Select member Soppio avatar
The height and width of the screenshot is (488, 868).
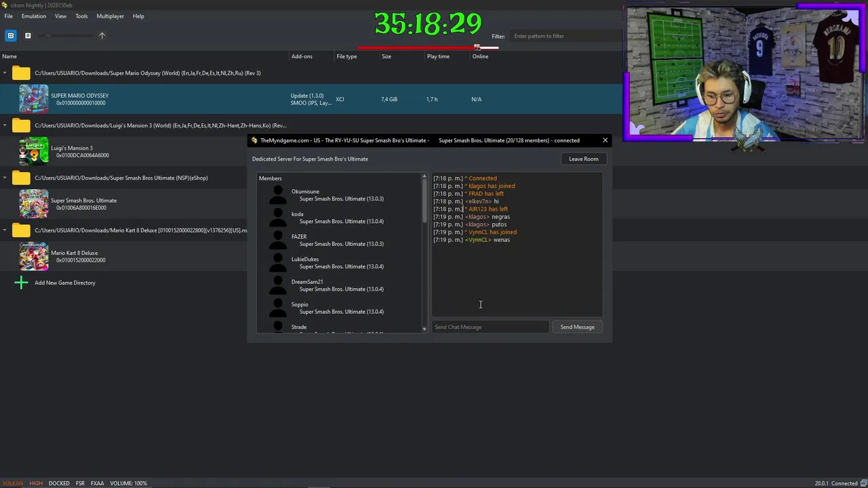[278, 308]
